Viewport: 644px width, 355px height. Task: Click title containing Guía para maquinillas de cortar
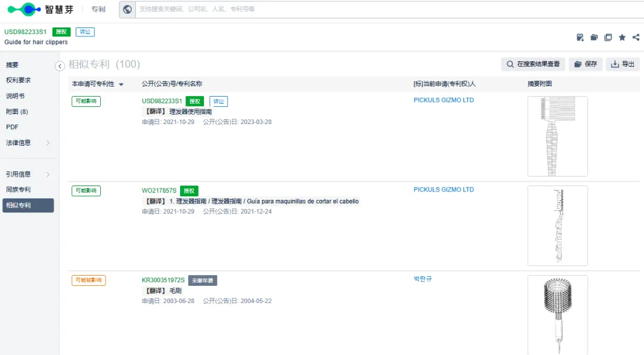[264, 201]
